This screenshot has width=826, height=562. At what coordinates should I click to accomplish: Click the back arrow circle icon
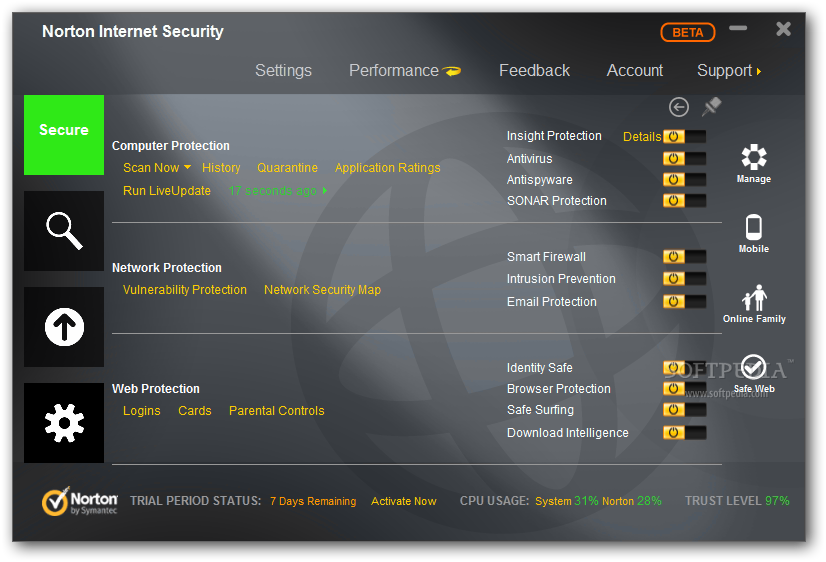point(679,107)
